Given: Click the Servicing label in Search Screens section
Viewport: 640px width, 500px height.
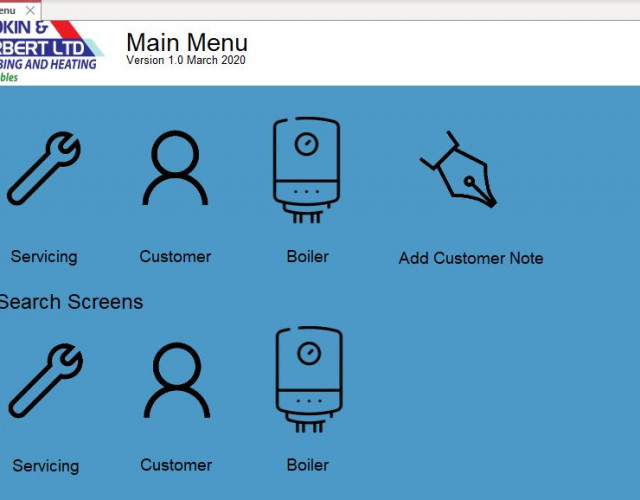Looking at the screenshot, I should pyautogui.click(x=45, y=466).
